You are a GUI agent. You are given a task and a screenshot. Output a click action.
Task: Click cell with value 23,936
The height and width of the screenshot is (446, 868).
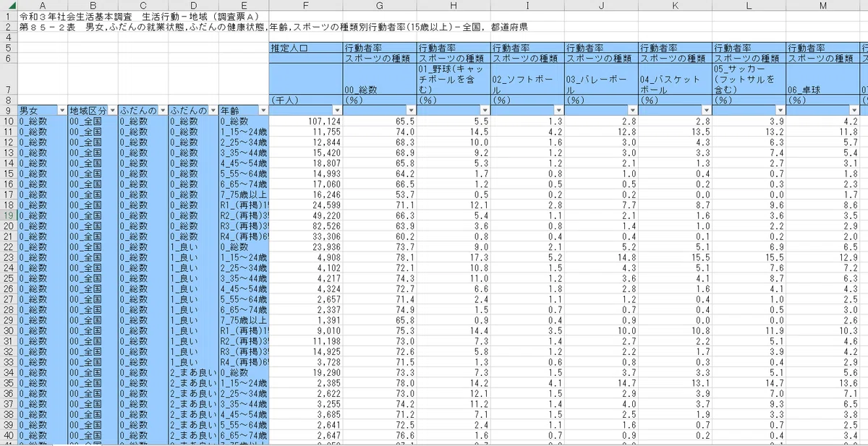tap(306, 247)
